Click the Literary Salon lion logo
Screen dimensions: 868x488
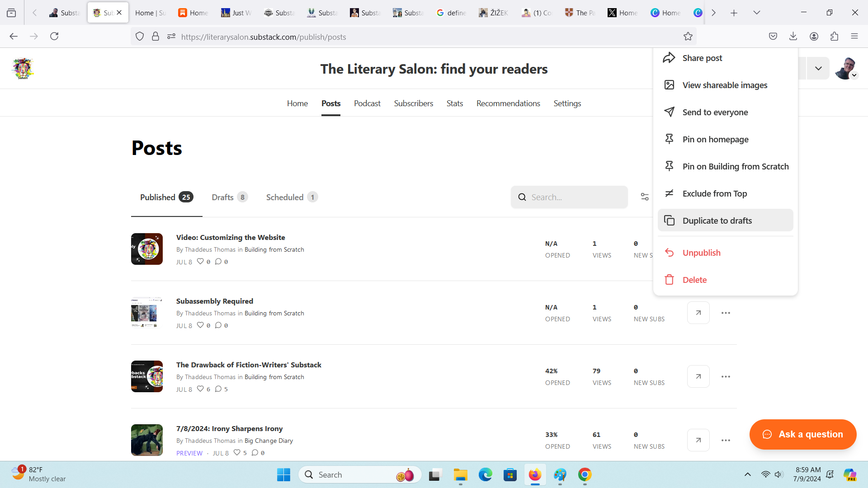coord(23,69)
